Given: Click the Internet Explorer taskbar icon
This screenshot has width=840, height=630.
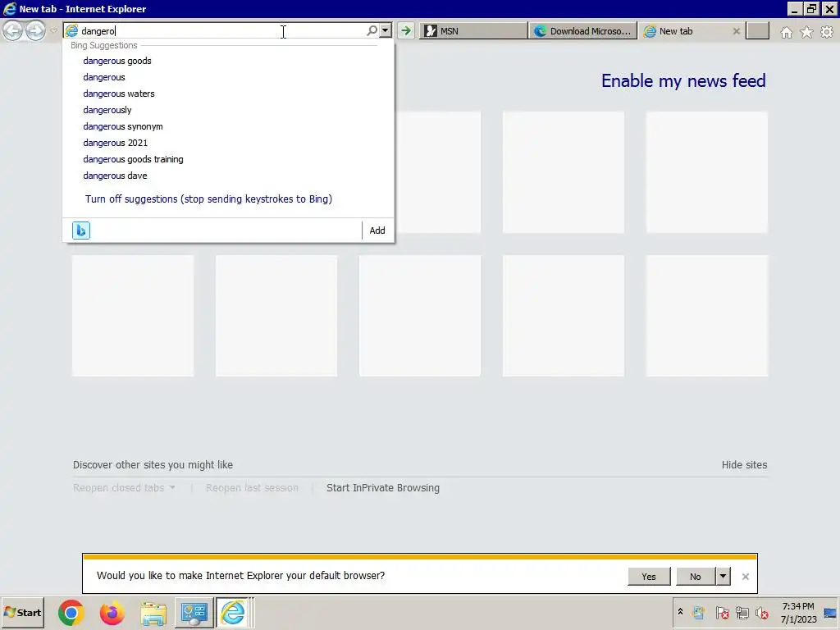Looking at the screenshot, I should [232, 613].
